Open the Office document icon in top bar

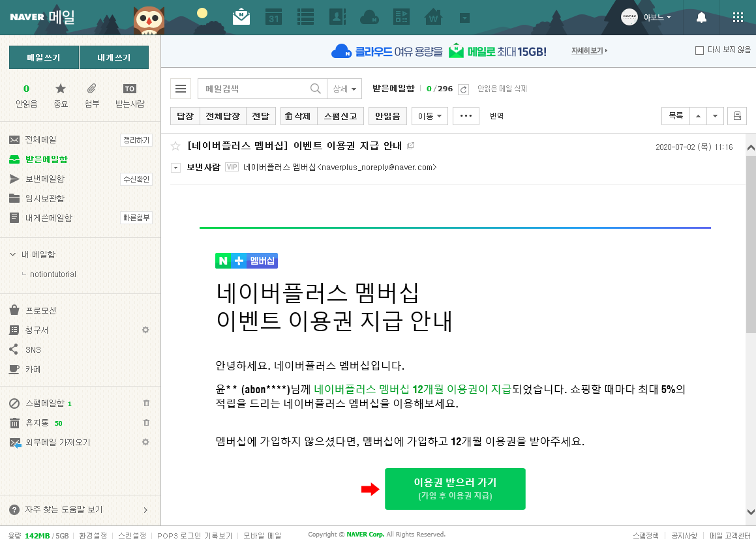pos(401,18)
